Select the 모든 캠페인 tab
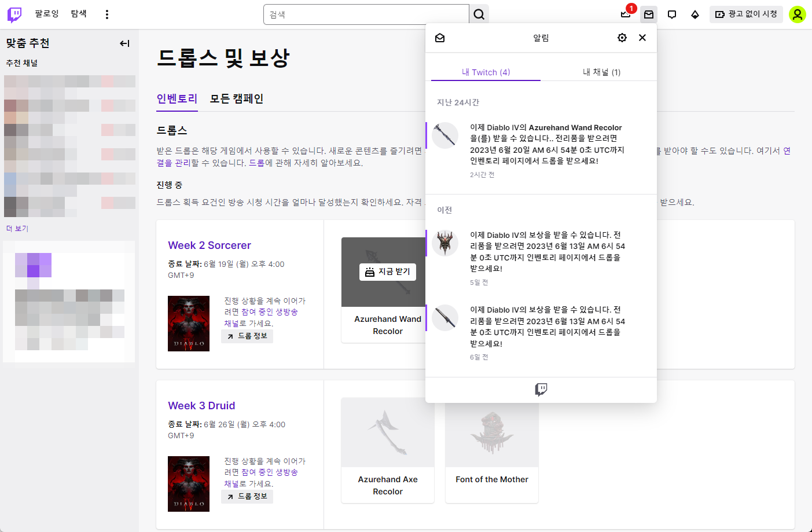812x532 pixels. [x=237, y=99]
